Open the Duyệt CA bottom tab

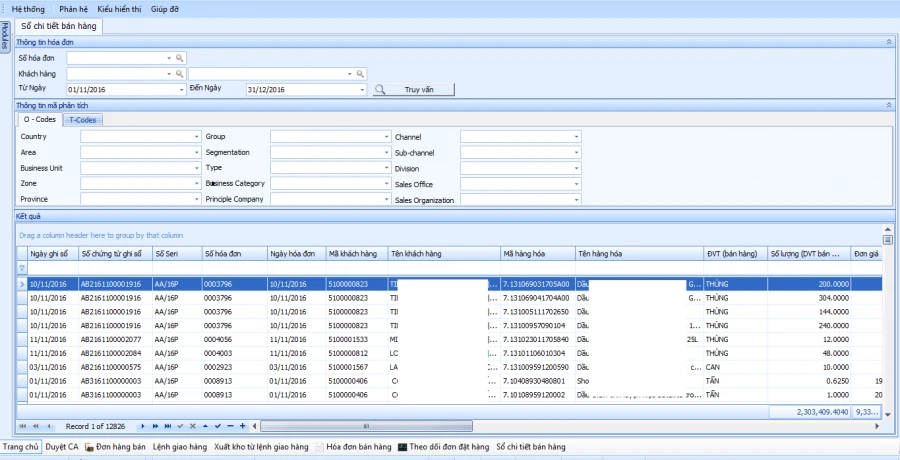[x=61, y=447]
